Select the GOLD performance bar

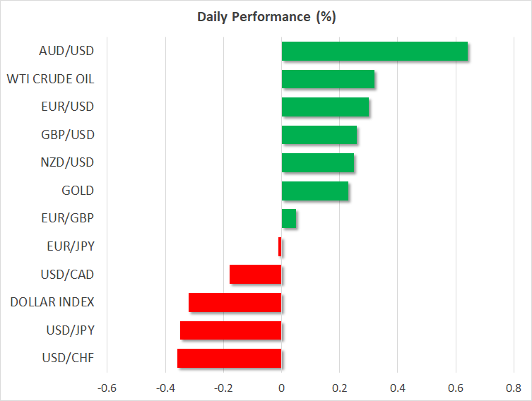click(315, 191)
